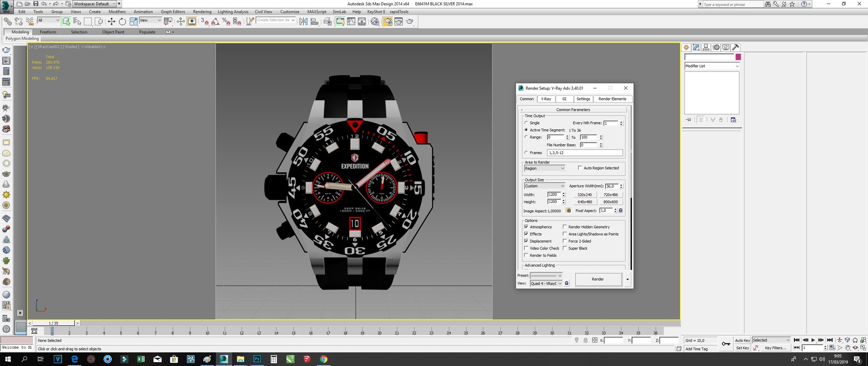Enable the Force 2-Sided checkbox
Image resolution: width=868 pixels, height=366 pixels.
point(565,241)
